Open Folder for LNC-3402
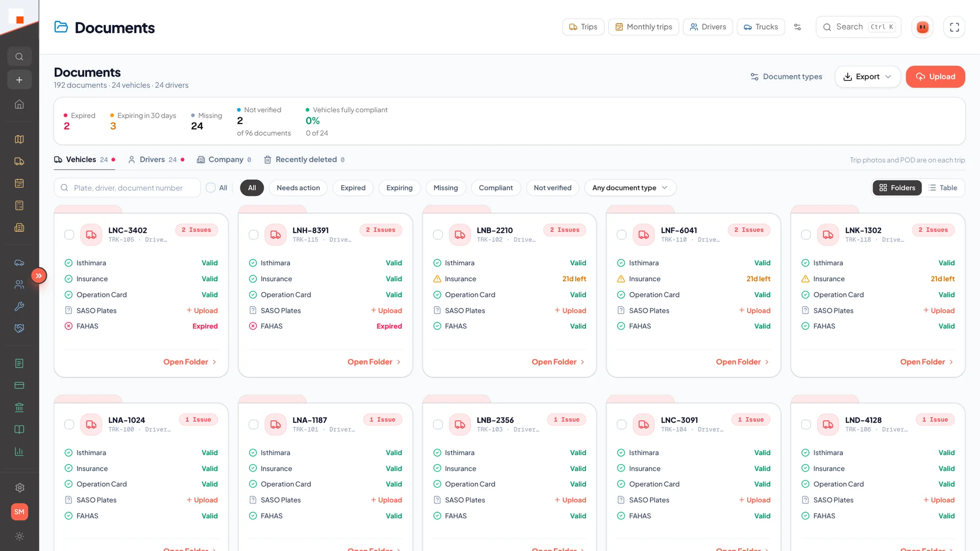This screenshot has width=980, height=551. click(190, 362)
